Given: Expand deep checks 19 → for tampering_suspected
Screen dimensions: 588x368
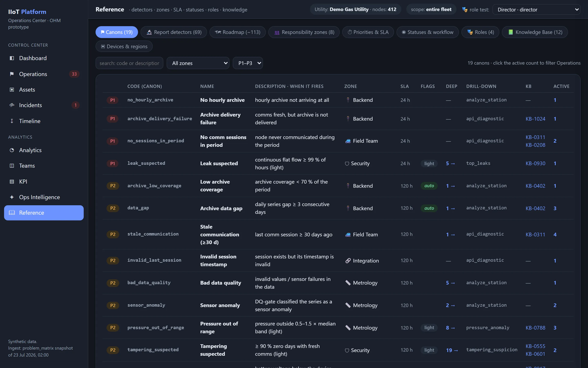Looking at the screenshot, I should pyautogui.click(x=452, y=350).
